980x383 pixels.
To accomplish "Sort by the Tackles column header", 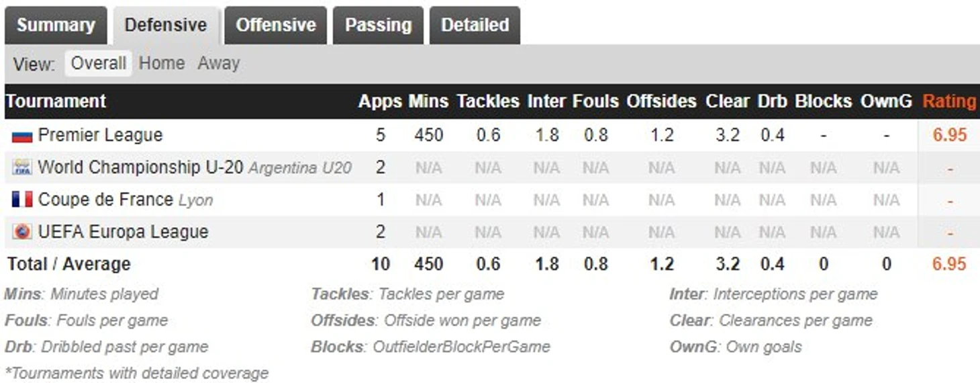I will click(x=488, y=101).
